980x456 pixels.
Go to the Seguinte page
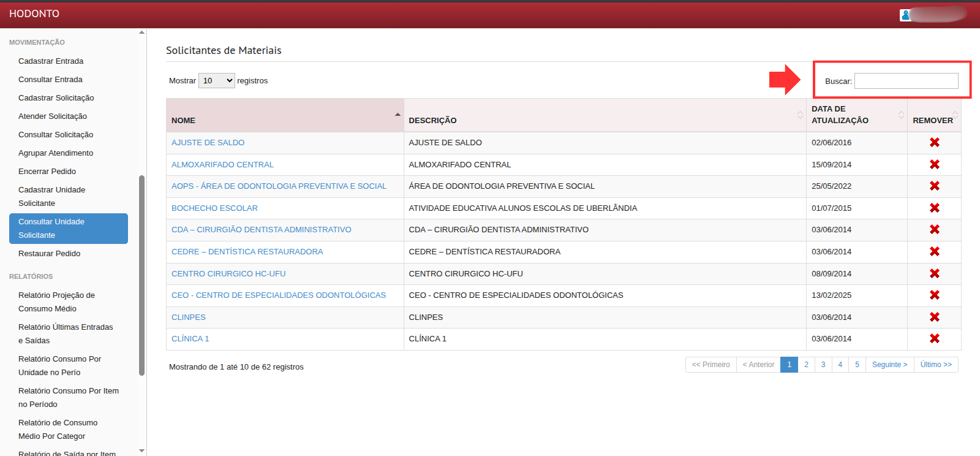(x=889, y=365)
